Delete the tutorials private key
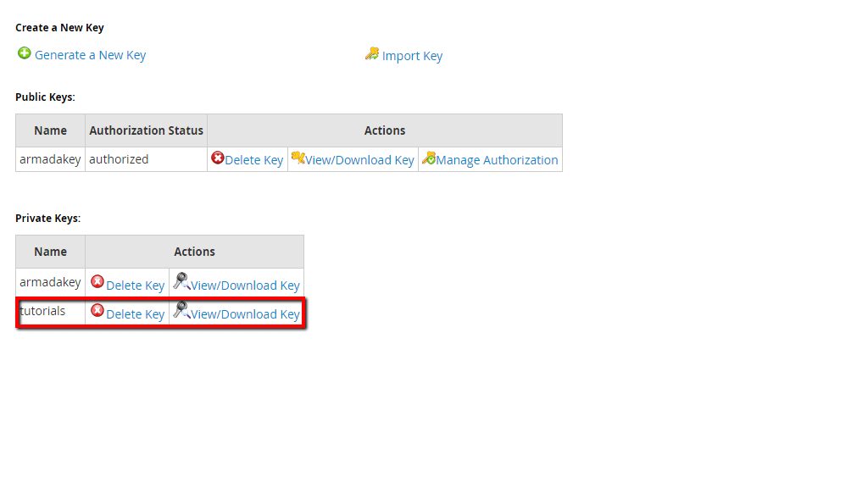The width and height of the screenshot is (868, 488). point(135,314)
